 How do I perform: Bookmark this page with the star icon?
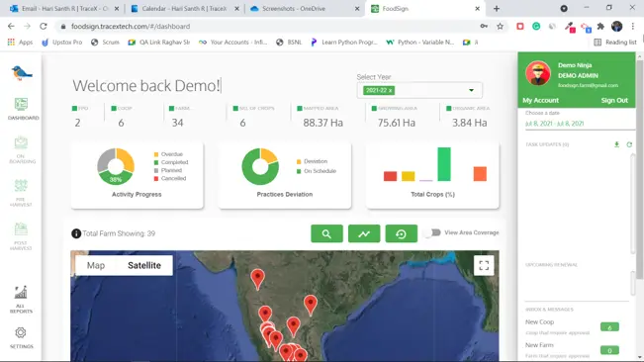pos(500,27)
